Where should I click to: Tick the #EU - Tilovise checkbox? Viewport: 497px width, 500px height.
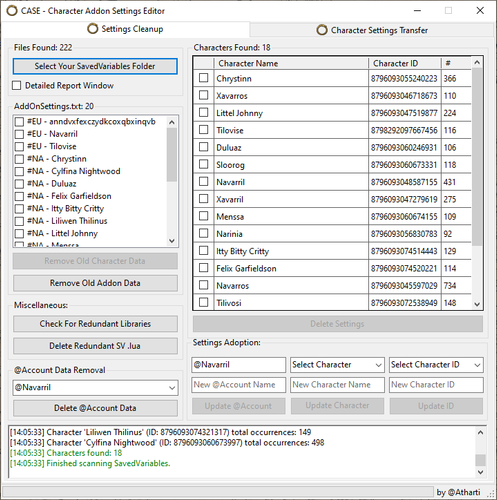[x=19, y=146]
